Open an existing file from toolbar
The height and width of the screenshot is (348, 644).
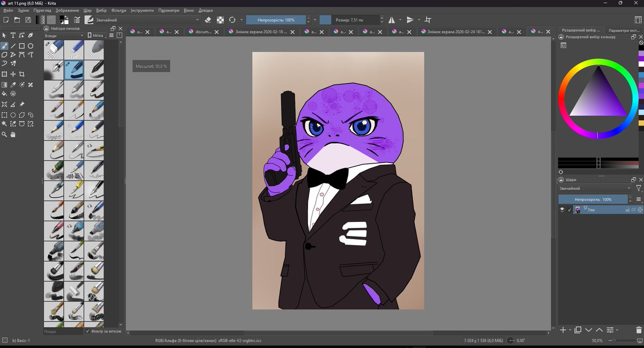click(x=17, y=20)
